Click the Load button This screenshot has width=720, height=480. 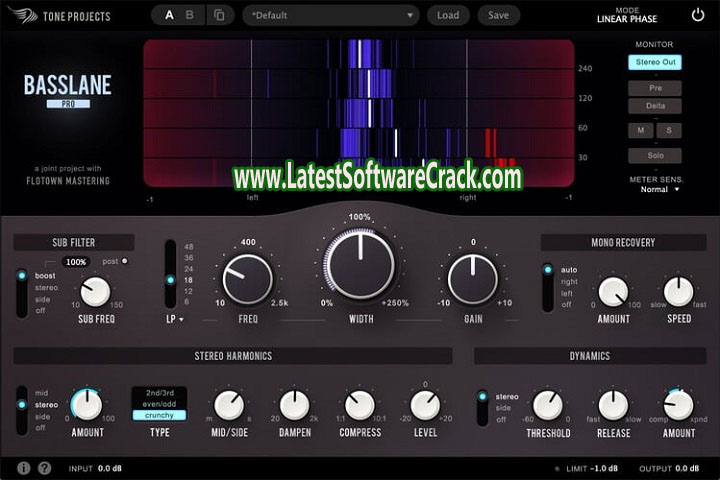coord(448,15)
